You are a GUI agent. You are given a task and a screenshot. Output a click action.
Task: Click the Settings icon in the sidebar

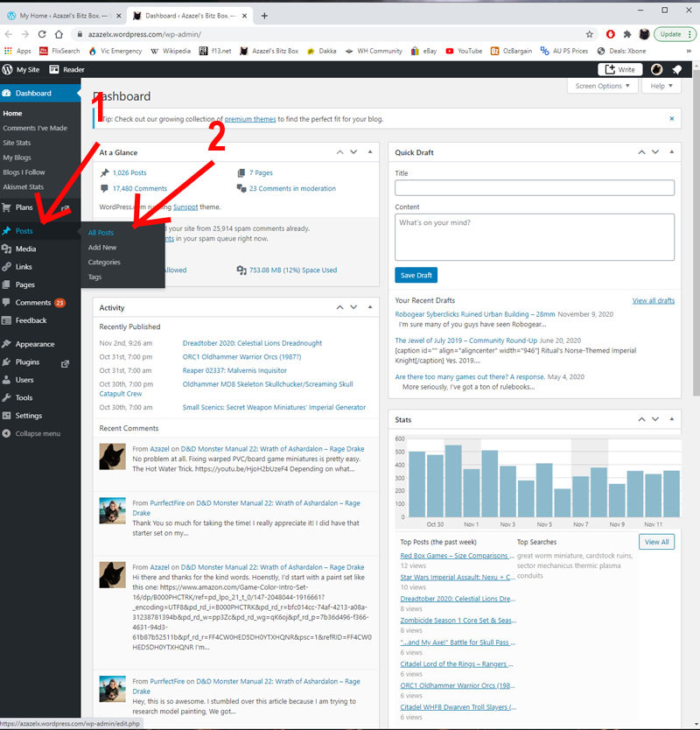7,416
